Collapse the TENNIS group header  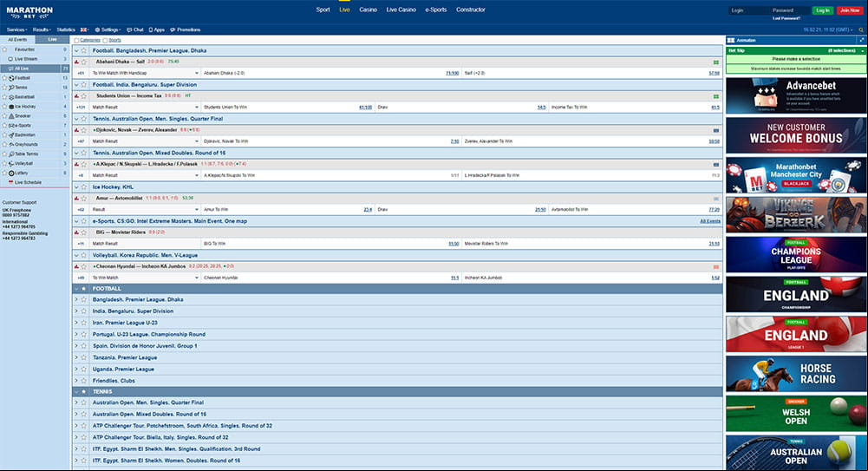pyautogui.click(x=76, y=392)
